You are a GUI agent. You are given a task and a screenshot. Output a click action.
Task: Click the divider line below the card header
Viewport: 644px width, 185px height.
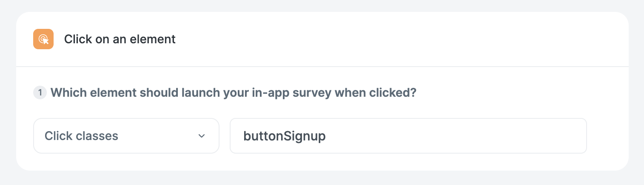coord(322,67)
